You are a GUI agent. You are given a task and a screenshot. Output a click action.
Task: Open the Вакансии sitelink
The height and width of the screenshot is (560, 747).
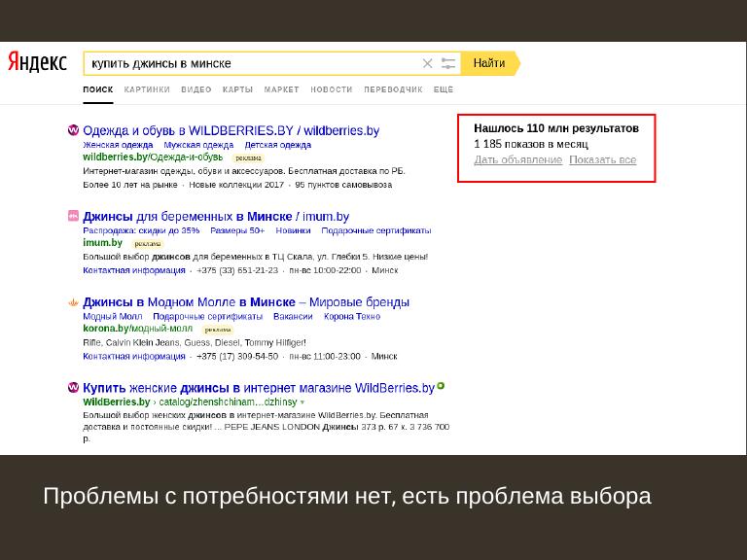(293, 316)
